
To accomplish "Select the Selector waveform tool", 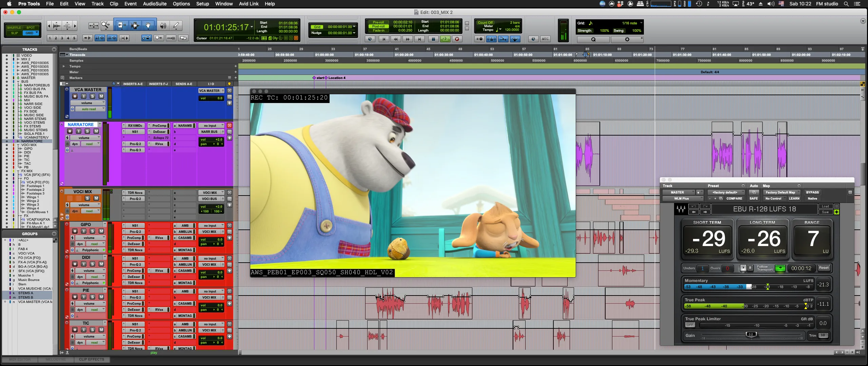I will click(135, 25).
